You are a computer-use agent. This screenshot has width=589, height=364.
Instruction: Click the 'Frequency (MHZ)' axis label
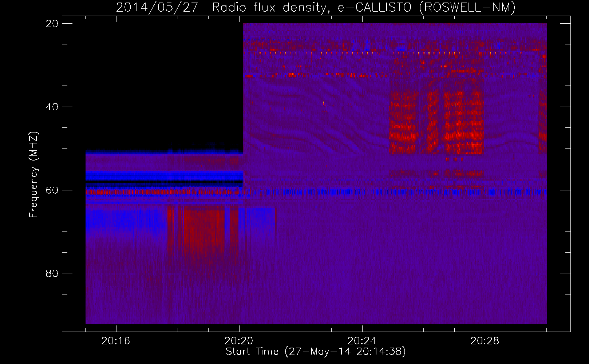point(33,175)
